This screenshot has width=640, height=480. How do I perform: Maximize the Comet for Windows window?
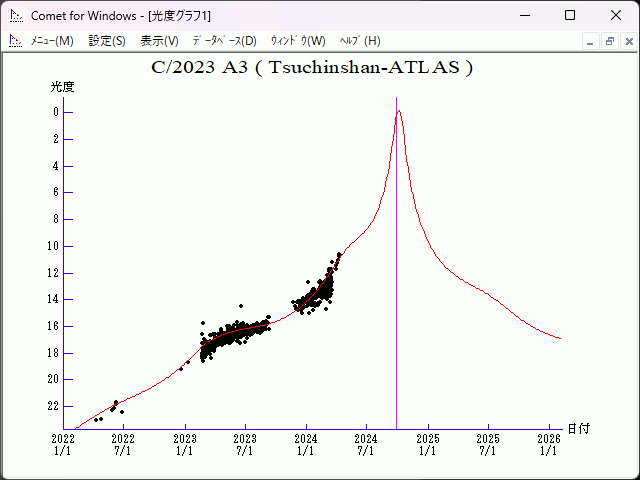[x=570, y=15]
